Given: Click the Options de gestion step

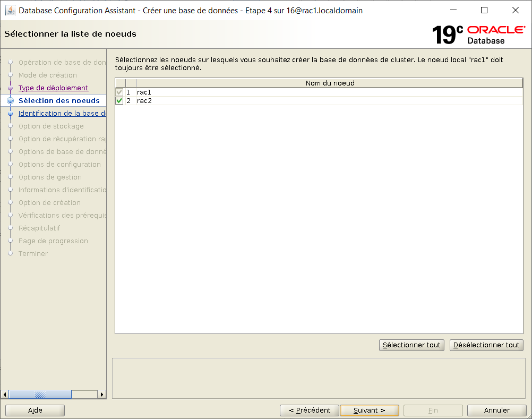Looking at the screenshot, I should point(50,177).
